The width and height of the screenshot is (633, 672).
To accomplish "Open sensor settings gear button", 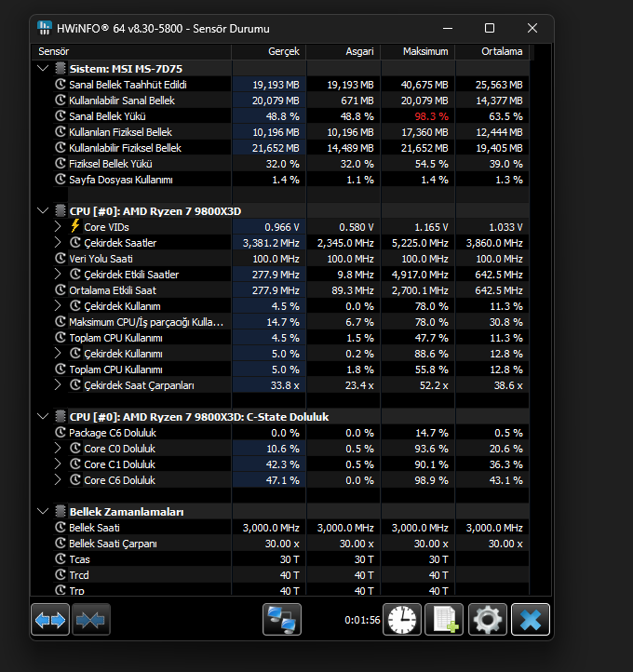I will (x=488, y=619).
